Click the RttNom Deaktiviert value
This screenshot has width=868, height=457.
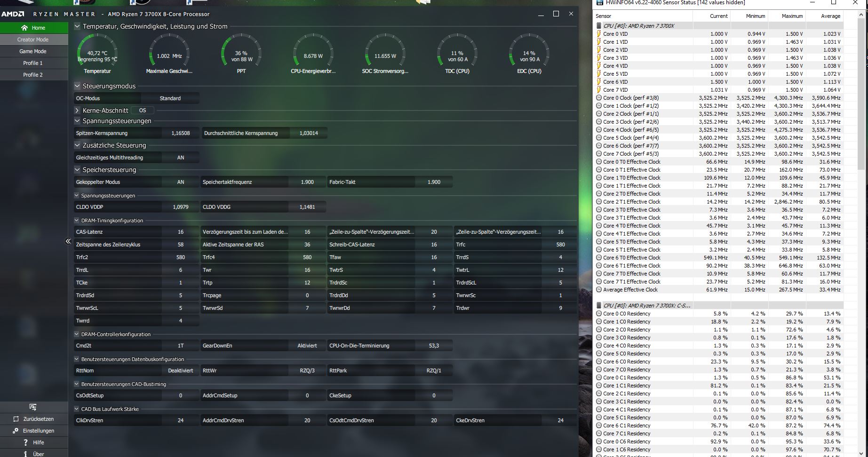tap(181, 370)
